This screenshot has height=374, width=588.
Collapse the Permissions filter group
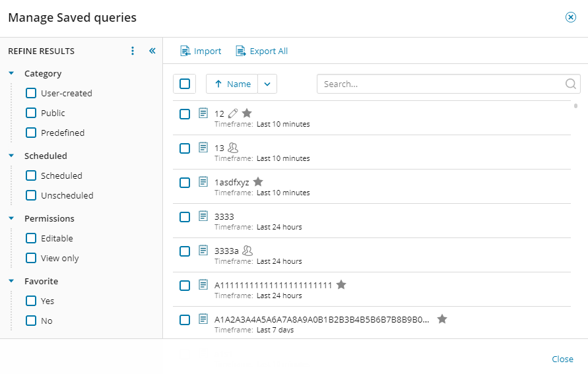[12, 218]
